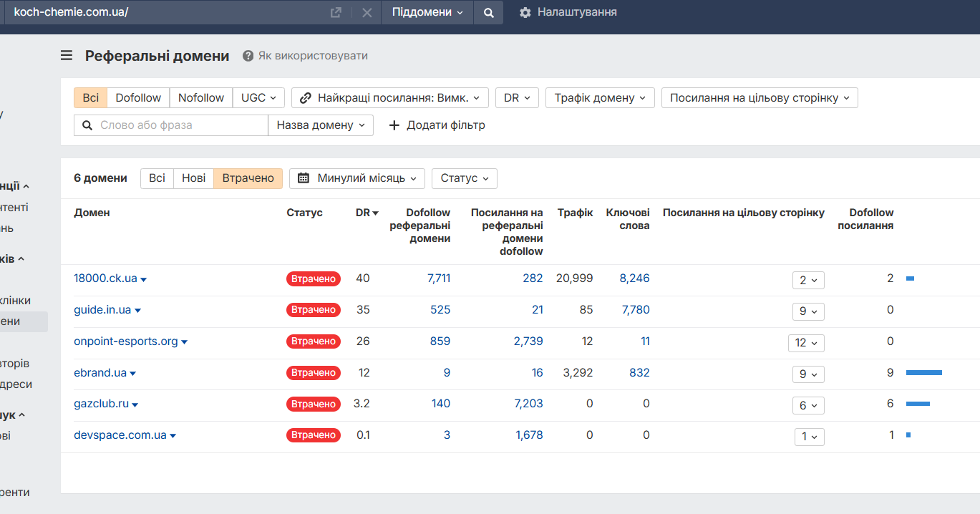Expand caret next to onpoint-esports.org

coord(184,342)
